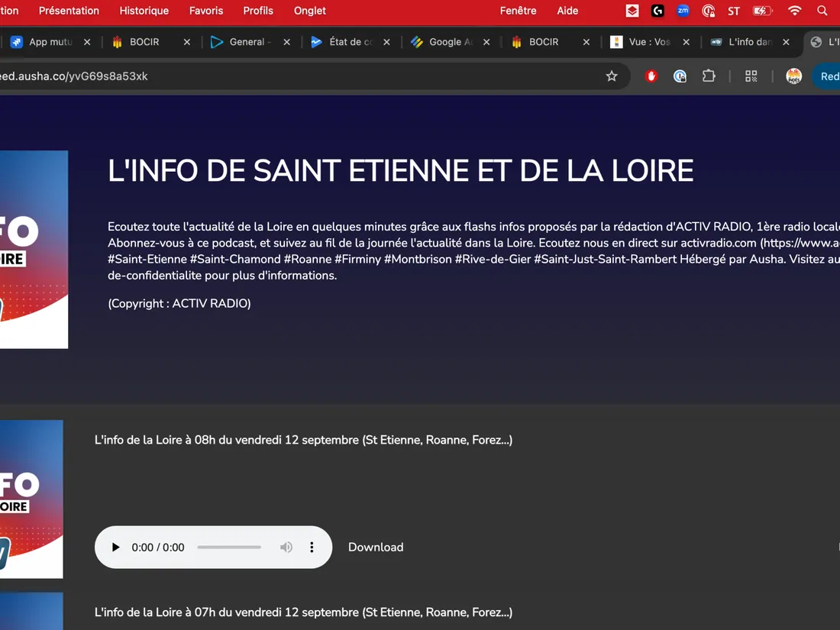Open the Zoom app from the menu bar
This screenshot has height=630, width=840.
pos(683,11)
